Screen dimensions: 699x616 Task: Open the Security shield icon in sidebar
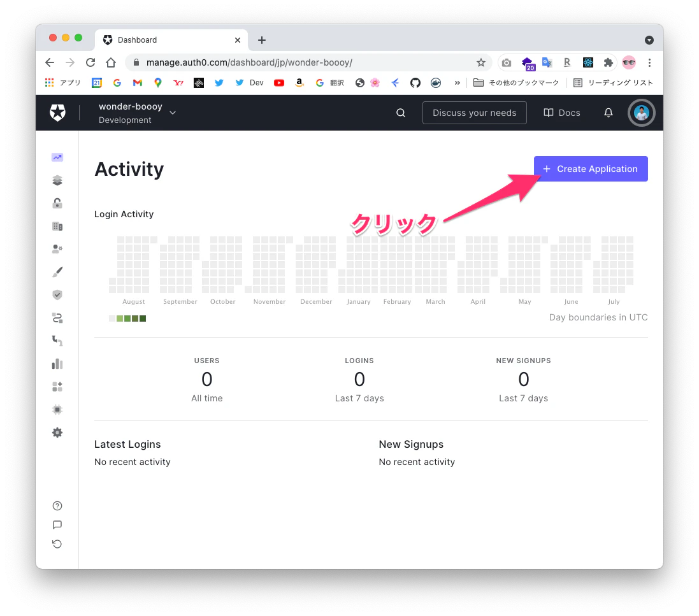pyautogui.click(x=57, y=295)
